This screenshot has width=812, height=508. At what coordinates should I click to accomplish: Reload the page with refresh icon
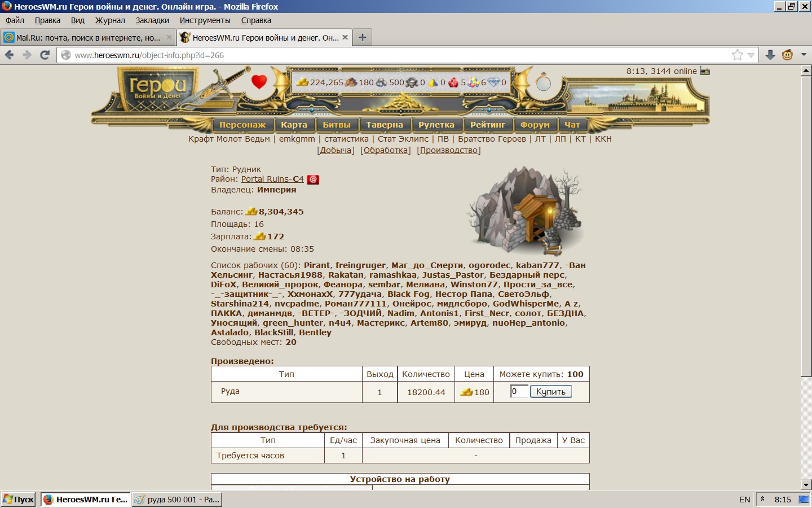click(x=45, y=55)
